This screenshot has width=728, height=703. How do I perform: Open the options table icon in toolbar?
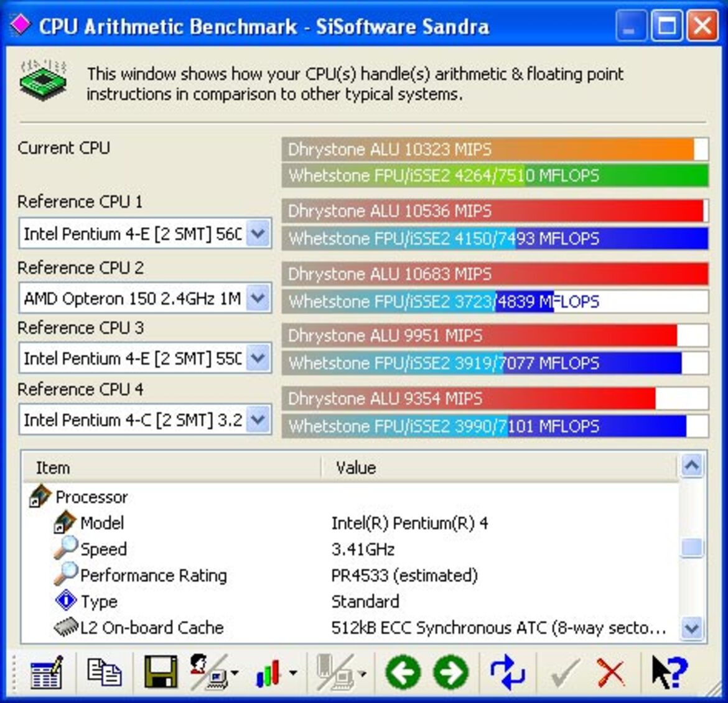pyautogui.click(x=47, y=673)
